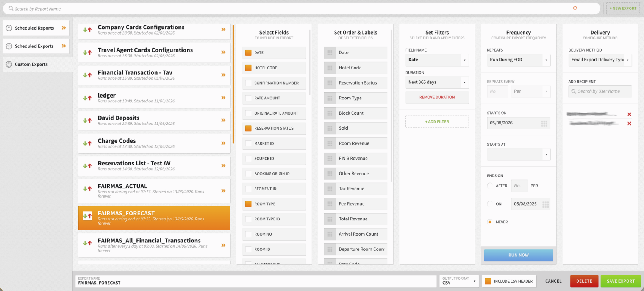Open the Field Name dropdown showing Date
The width and height of the screenshot is (644, 291).
437,60
